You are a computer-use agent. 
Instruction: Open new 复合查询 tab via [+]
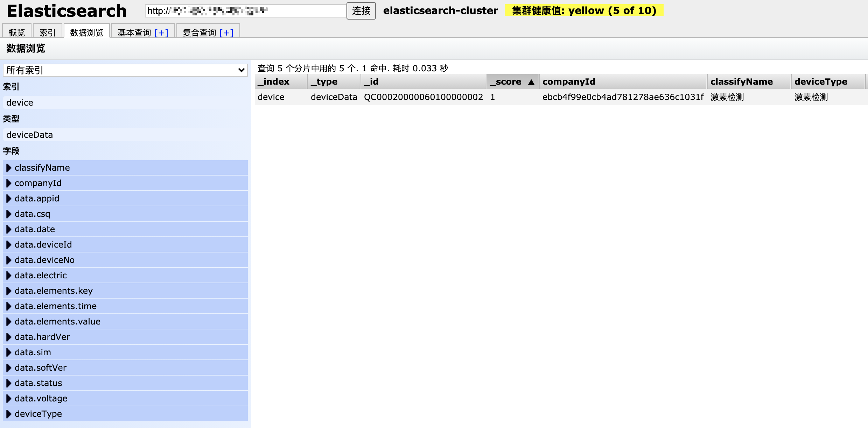[226, 33]
